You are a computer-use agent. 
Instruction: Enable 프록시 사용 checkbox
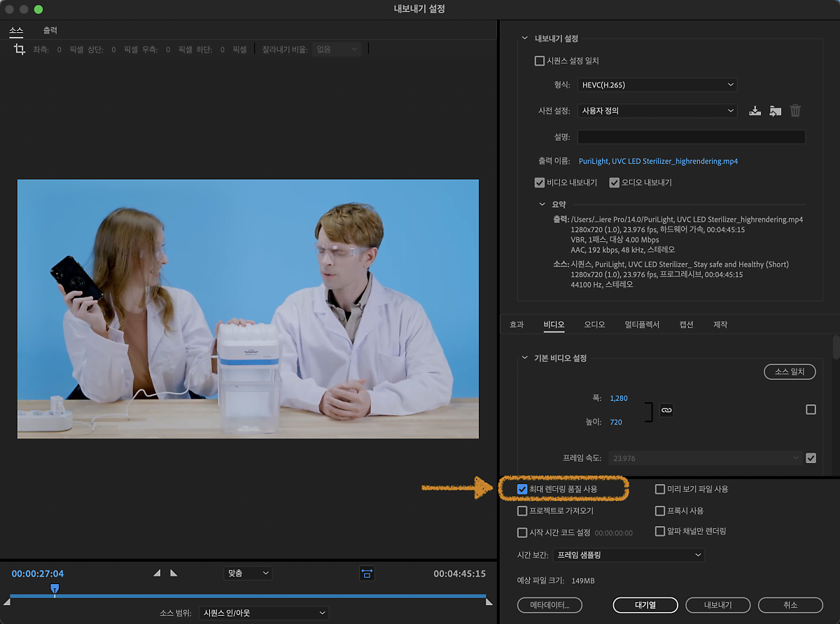coord(660,511)
